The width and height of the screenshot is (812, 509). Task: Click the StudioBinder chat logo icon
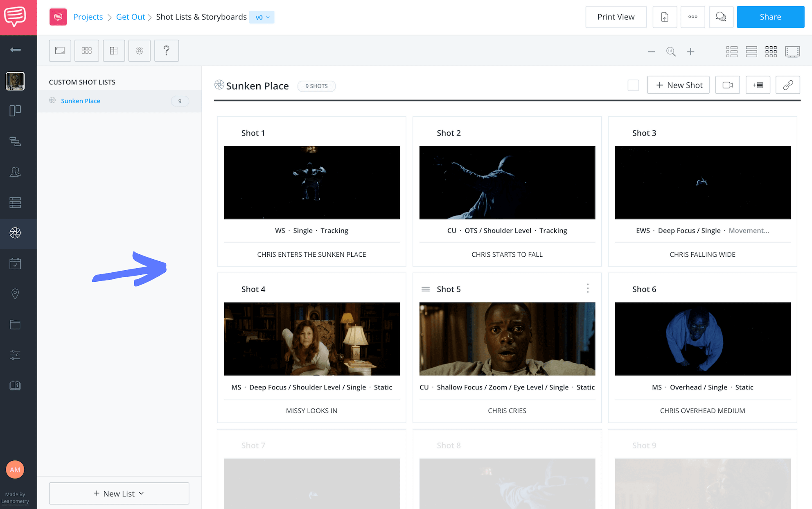click(x=15, y=16)
